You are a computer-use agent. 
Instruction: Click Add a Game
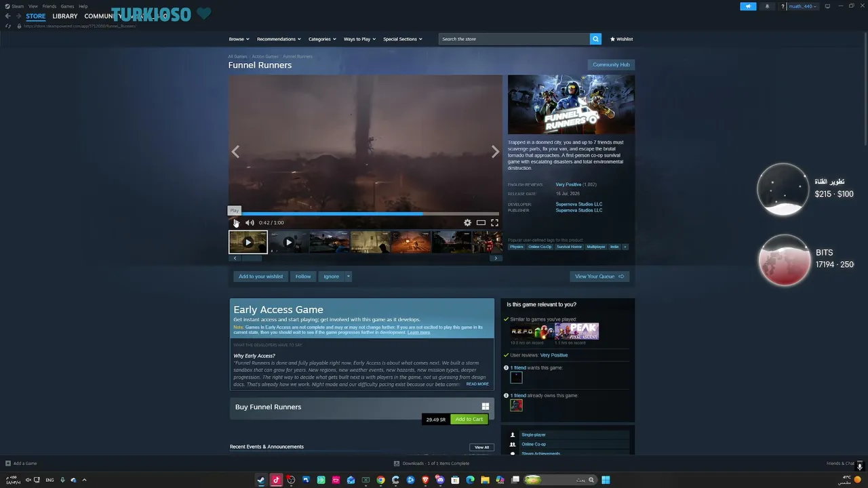click(21, 464)
